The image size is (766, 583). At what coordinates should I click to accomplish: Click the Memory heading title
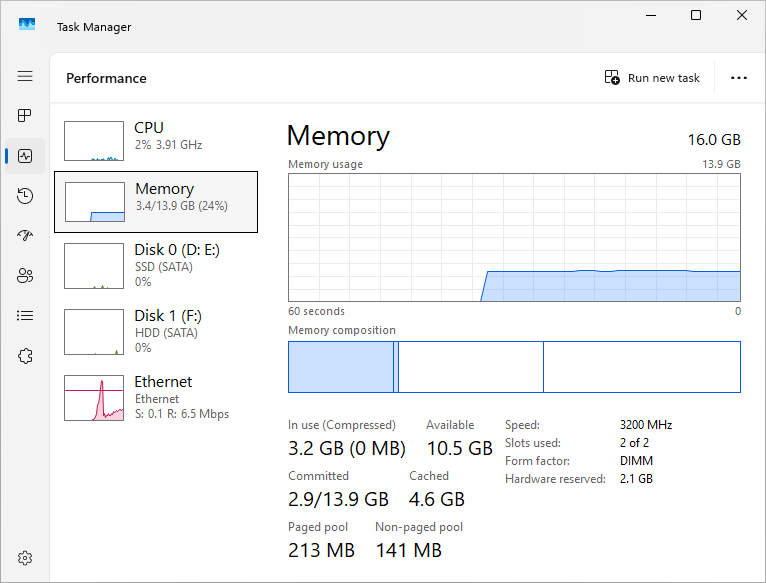click(x=338, y=136)
